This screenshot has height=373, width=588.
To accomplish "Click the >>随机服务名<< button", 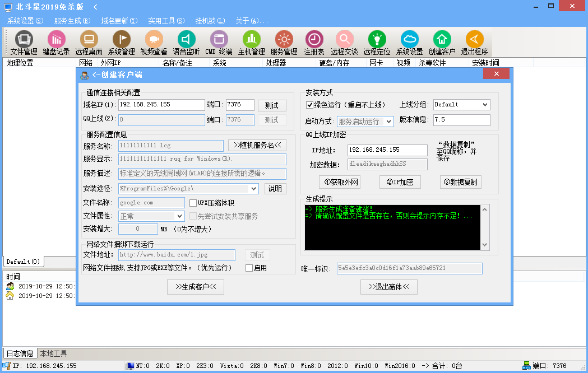I will (x=257, y=145).
